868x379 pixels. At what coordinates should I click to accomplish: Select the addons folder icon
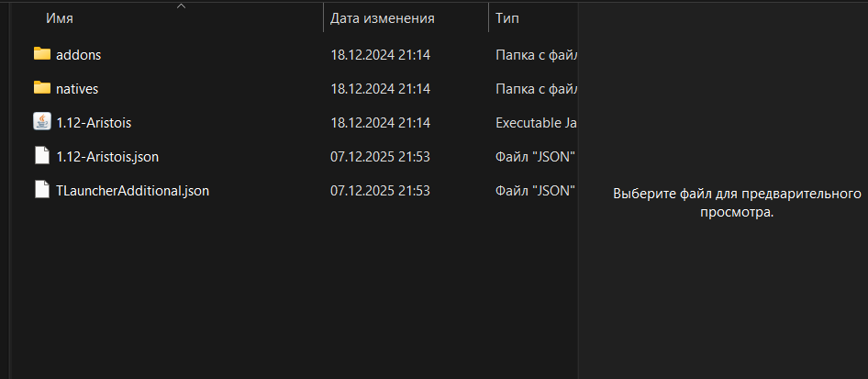point(42,53)
